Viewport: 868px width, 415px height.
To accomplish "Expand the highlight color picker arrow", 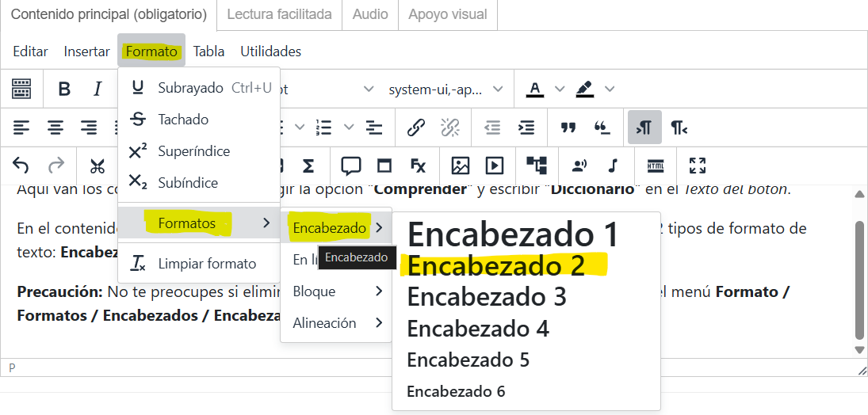I will [610, 89].
